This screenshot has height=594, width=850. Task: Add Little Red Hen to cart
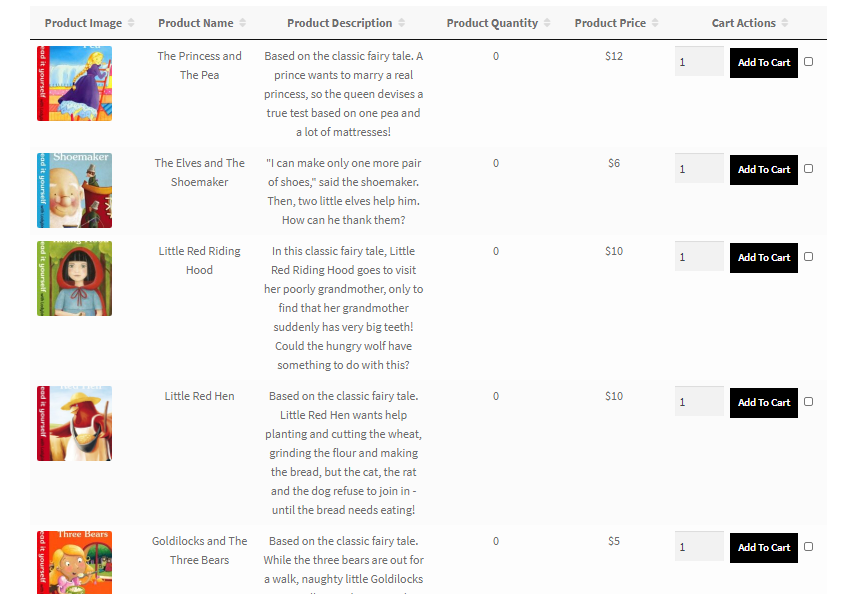764,403
